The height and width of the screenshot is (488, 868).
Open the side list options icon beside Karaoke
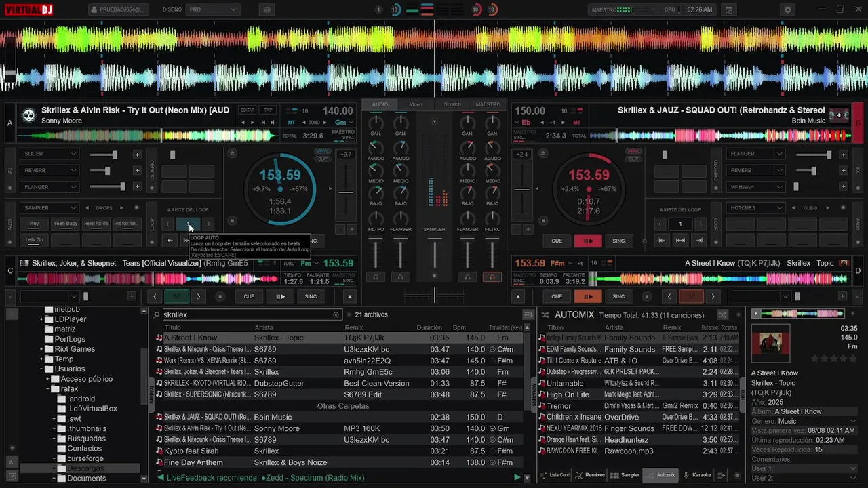[x=722, y=476]
